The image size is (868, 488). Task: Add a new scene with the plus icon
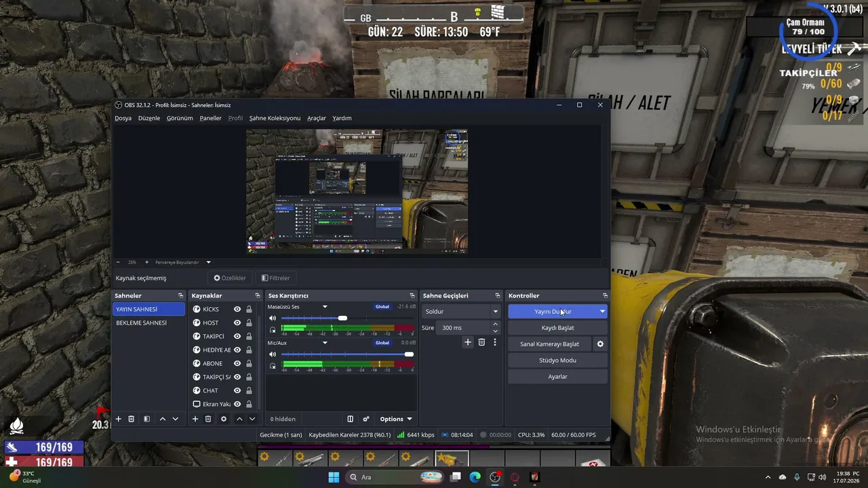[x=118, y=419]
